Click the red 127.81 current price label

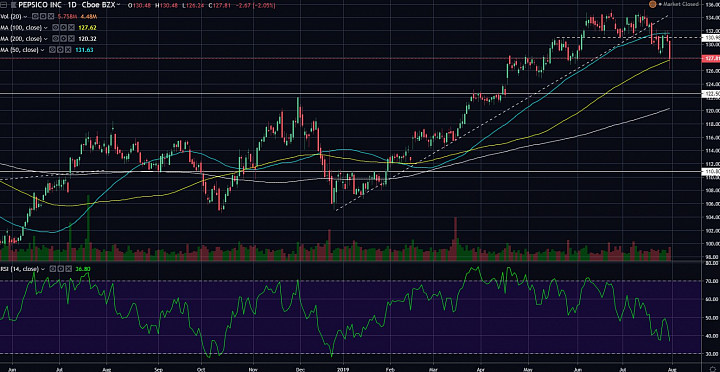711,59
